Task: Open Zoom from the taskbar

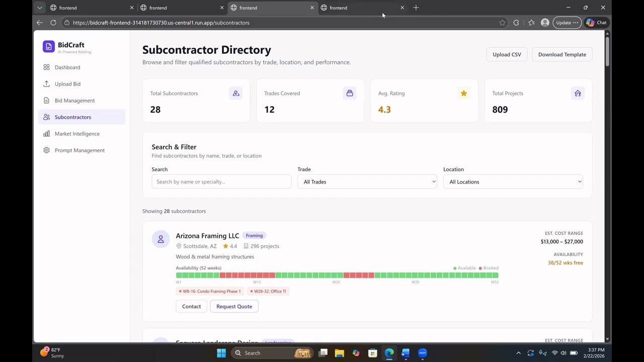Action: (x=423, y=353)
